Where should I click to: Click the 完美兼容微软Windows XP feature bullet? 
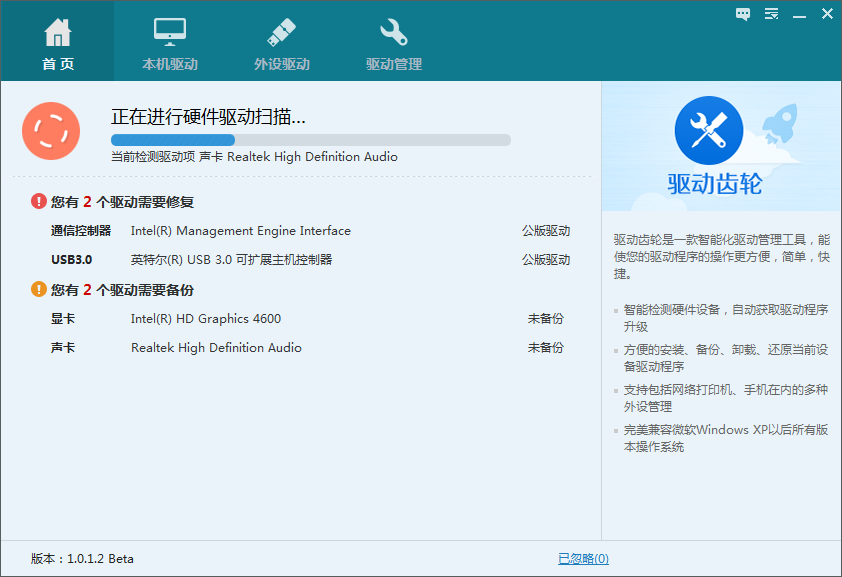click(725, 438)
